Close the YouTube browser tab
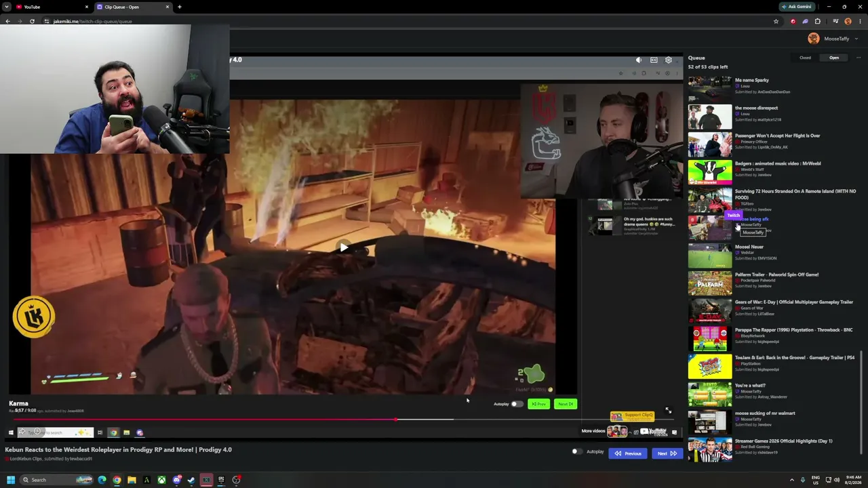Viewport: 868px width, 488px height. tap(86, 7)
